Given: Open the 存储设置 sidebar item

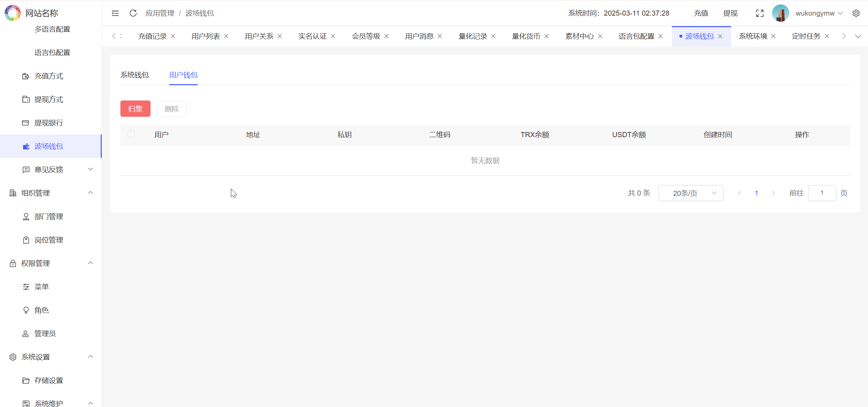Looking at the screenshot, I should click(x=48, y=380).
